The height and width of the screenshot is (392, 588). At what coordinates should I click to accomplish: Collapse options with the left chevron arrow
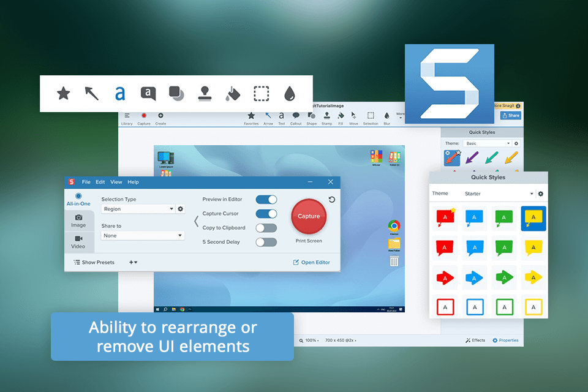point(196,221)
